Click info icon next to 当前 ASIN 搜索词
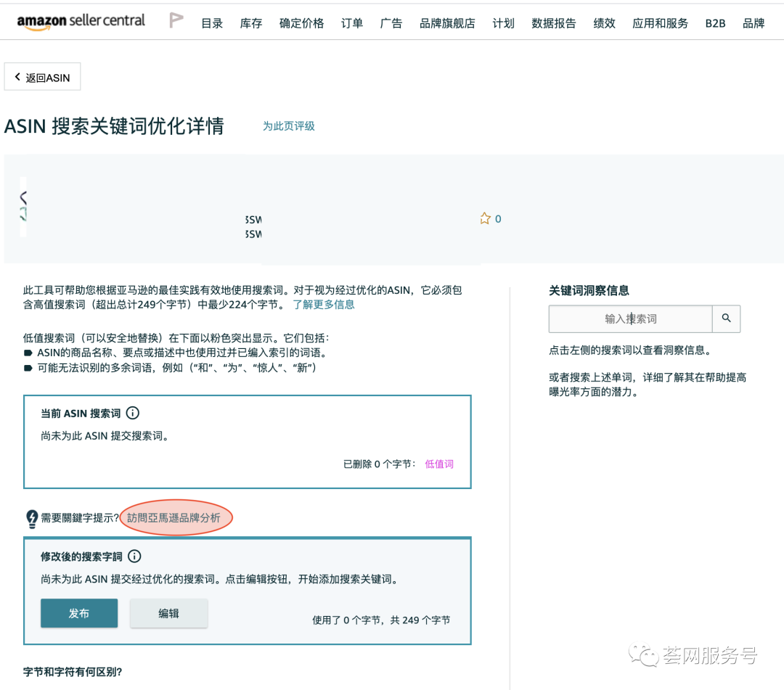784x690 pixels. [133, 413]
